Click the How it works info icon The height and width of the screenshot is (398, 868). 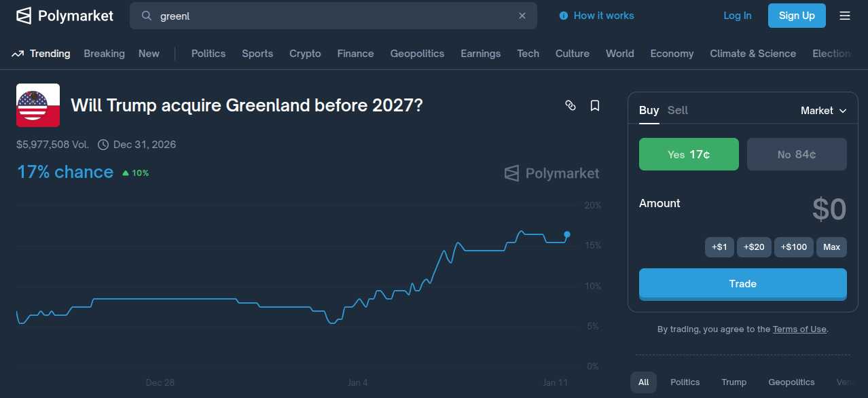point(563,16)
